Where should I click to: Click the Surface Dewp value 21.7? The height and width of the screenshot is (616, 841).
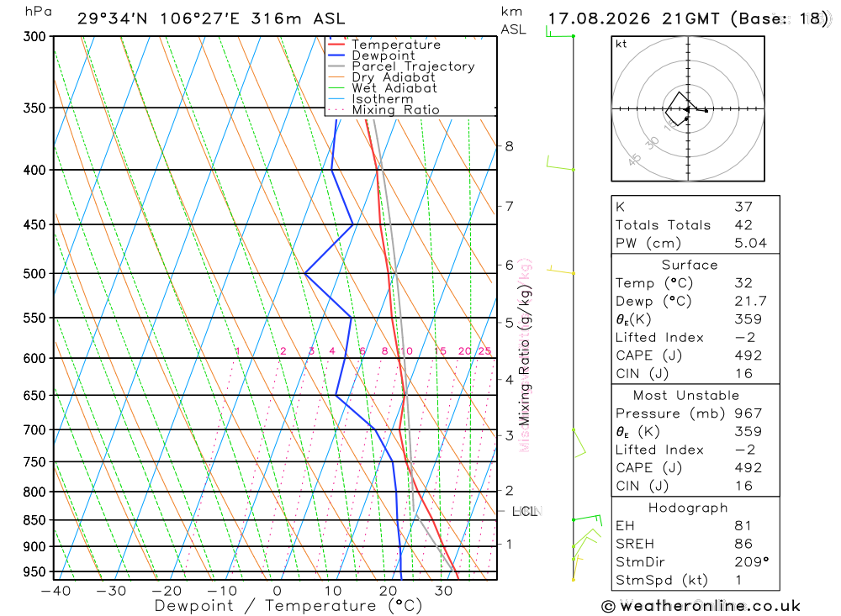point(750,302)
